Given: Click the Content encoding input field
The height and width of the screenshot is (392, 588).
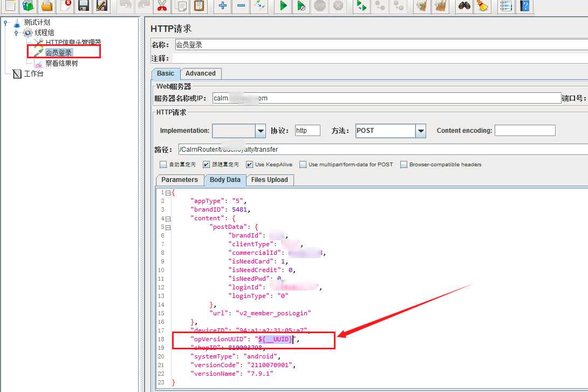Looking at the screenshot, I should tap(525, 131).
